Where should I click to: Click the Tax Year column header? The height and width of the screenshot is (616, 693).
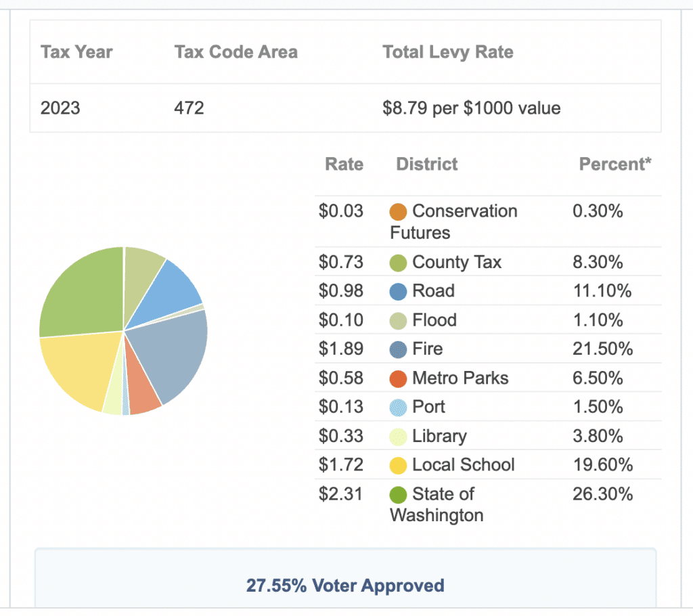tap(76, 51)
